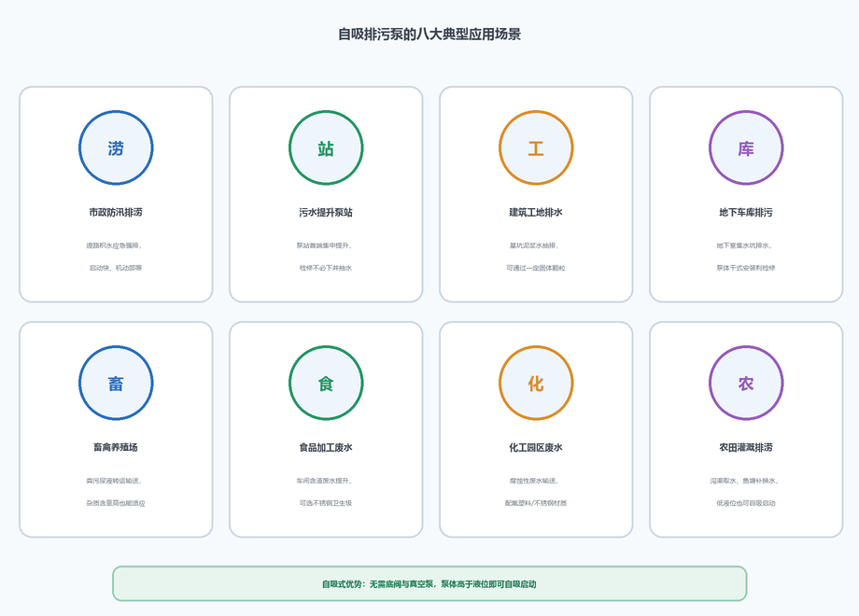Click the orange 工 circle icon
Viewport: 859px width, 616px height.
click(x=536, y=147)
